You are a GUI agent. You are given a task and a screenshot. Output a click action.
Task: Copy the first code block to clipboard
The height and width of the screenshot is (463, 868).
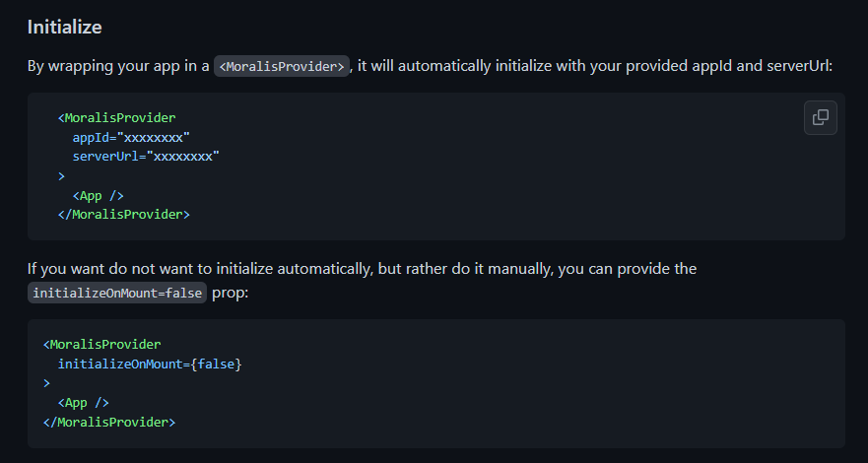click(x=821, y=118)
